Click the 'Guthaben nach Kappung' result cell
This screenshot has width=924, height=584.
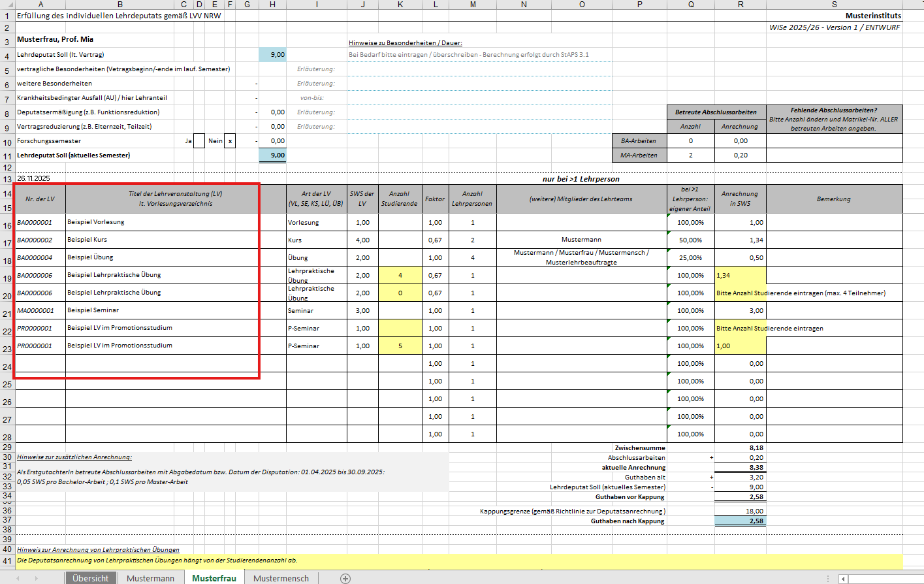tap(740, 521)
